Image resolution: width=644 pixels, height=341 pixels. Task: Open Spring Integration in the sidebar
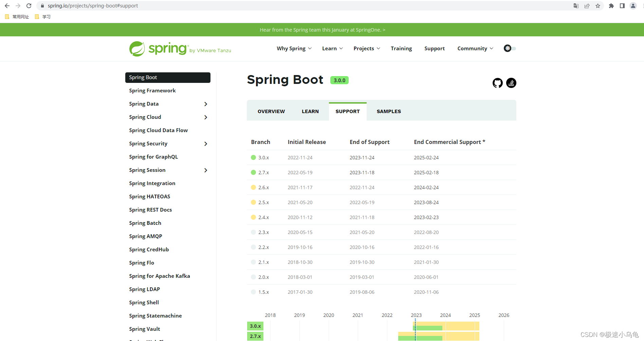tap(152, 183)
